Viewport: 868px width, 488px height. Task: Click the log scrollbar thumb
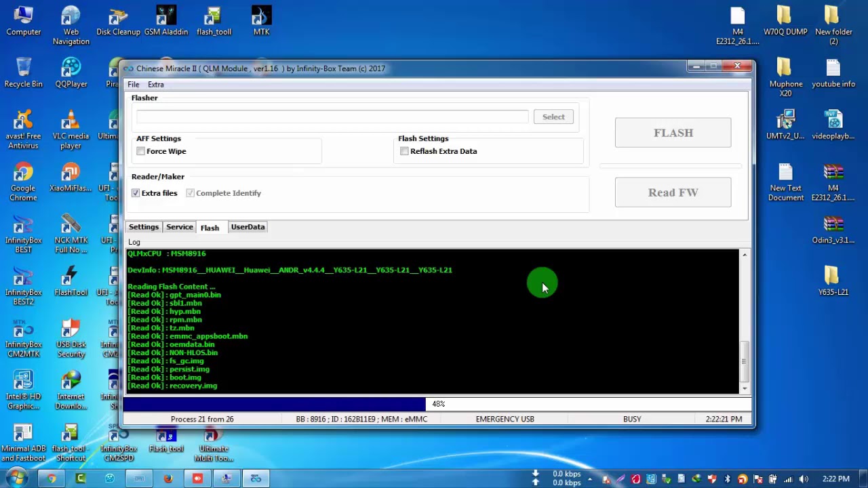pos(745,361)
